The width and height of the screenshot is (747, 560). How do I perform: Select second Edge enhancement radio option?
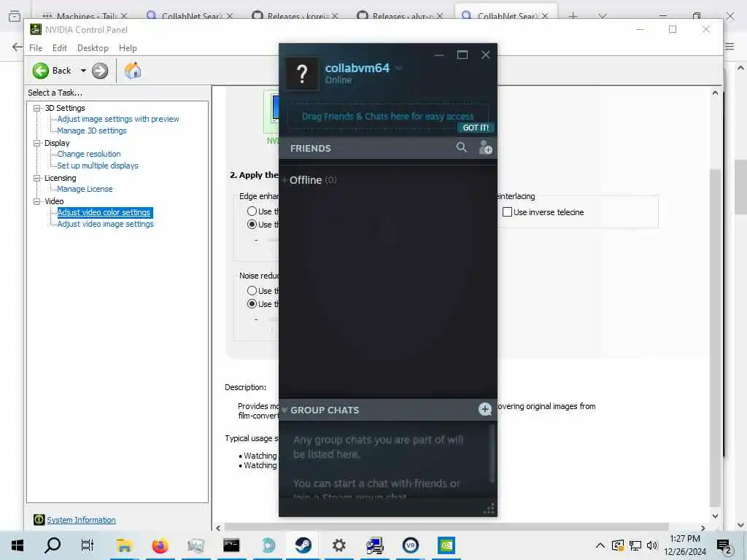click(x=252, y=225)
